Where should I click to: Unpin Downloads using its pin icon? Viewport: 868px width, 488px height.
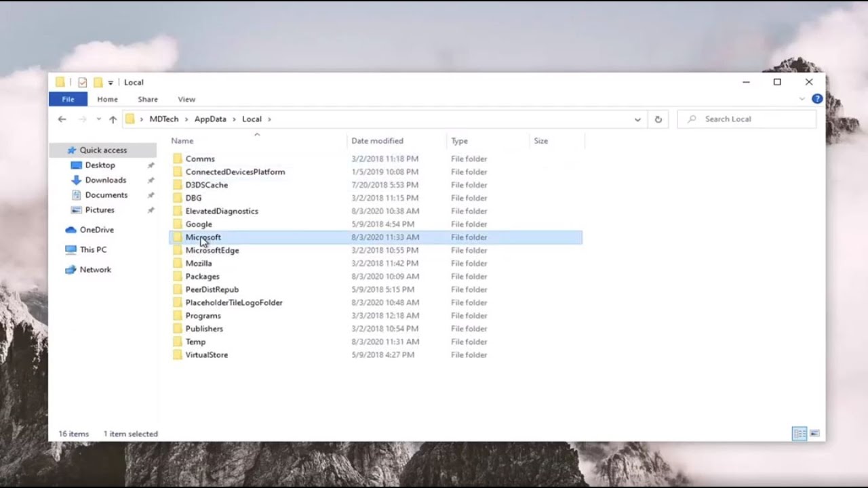(151, 180)
